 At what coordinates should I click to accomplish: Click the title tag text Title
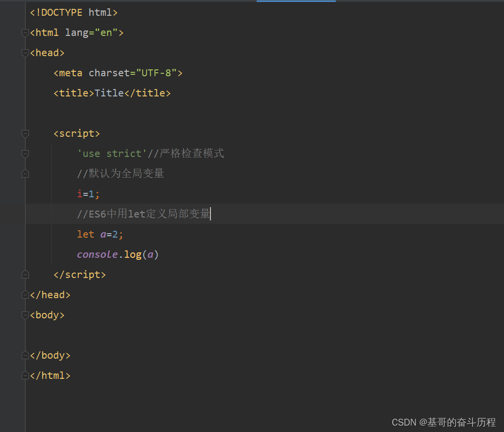click(x=109, y=93)
